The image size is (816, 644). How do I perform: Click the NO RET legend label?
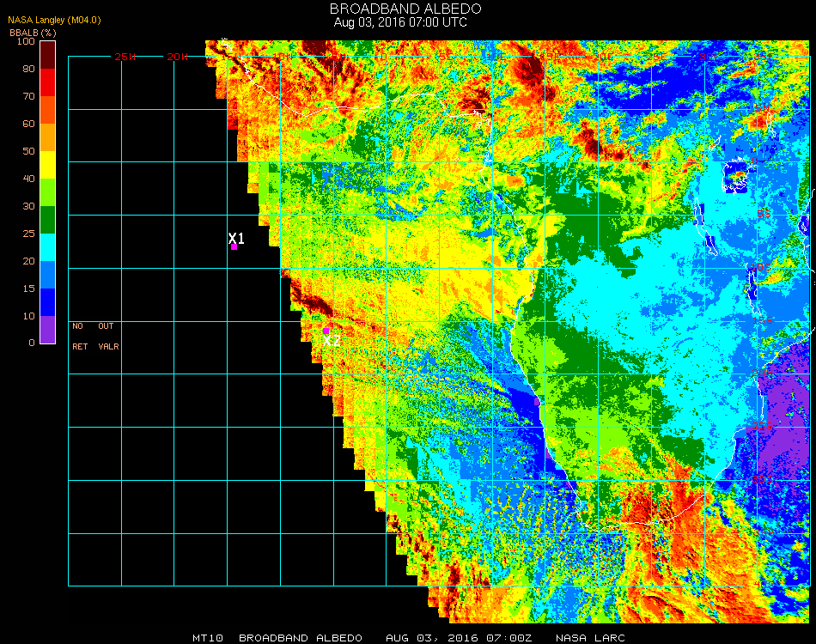(x=78, y=337)
